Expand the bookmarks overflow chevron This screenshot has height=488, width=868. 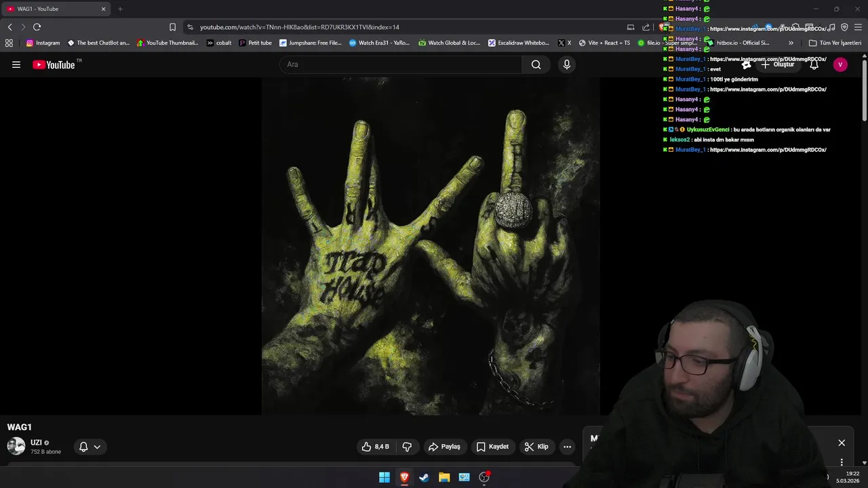[x=791, y=43]
